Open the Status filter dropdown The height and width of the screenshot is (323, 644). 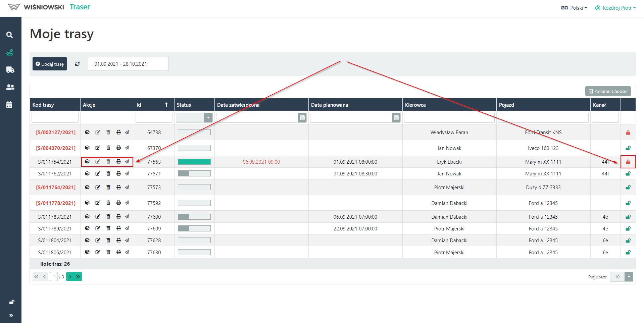[208, 118]
